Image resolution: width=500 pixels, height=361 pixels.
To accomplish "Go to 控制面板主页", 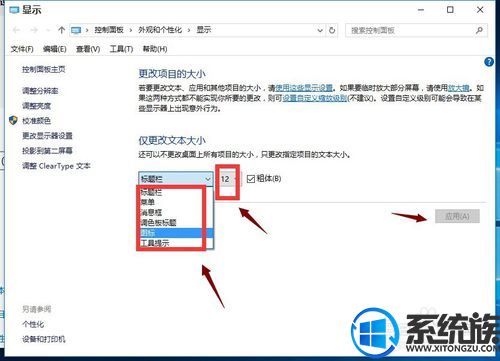I will 44,69.
